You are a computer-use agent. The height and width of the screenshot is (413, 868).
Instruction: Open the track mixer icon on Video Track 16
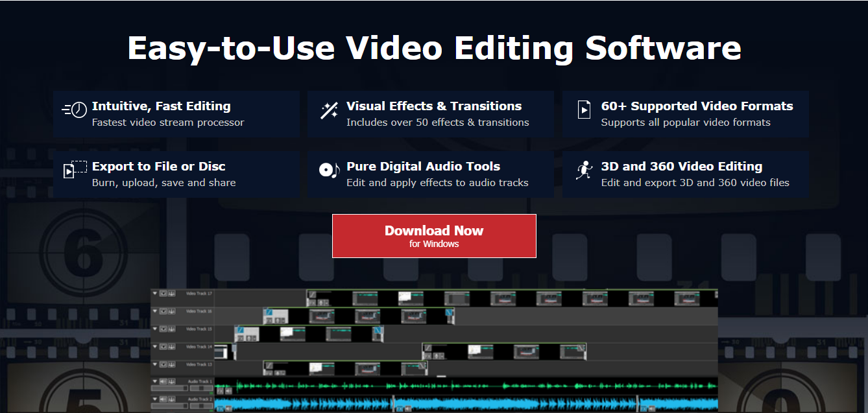pos(172,311)
